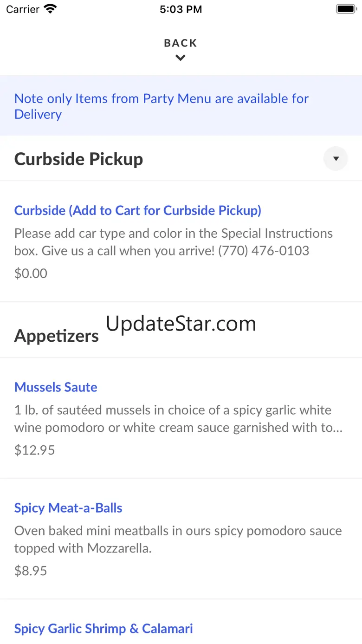
Task: Select Curbside (Add to Cart for Curbside Pickup)
Action: pos(138,210)
